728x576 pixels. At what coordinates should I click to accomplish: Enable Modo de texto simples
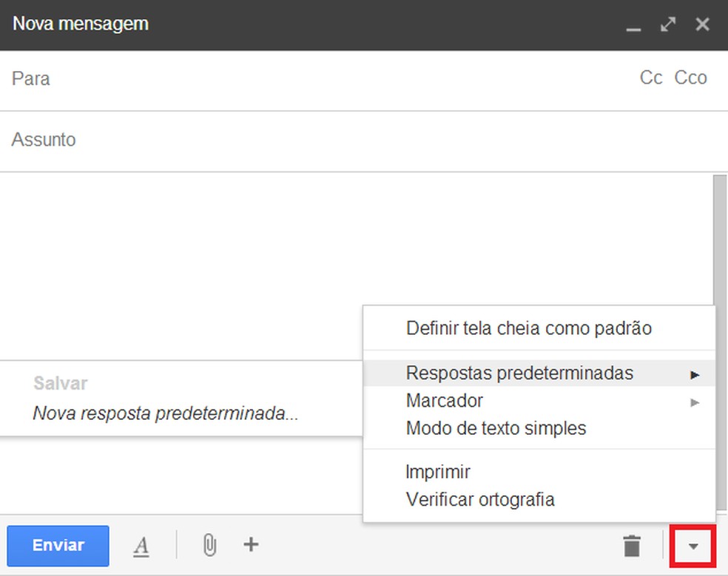[496, 428]
